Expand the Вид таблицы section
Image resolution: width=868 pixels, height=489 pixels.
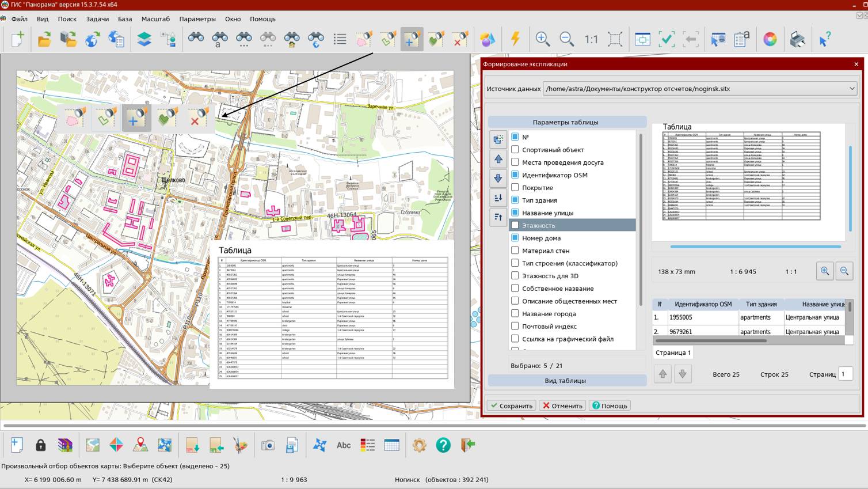point(567,381)
